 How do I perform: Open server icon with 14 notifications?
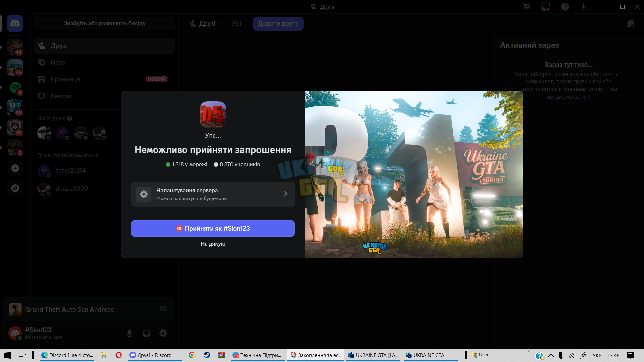pos(15,47)
